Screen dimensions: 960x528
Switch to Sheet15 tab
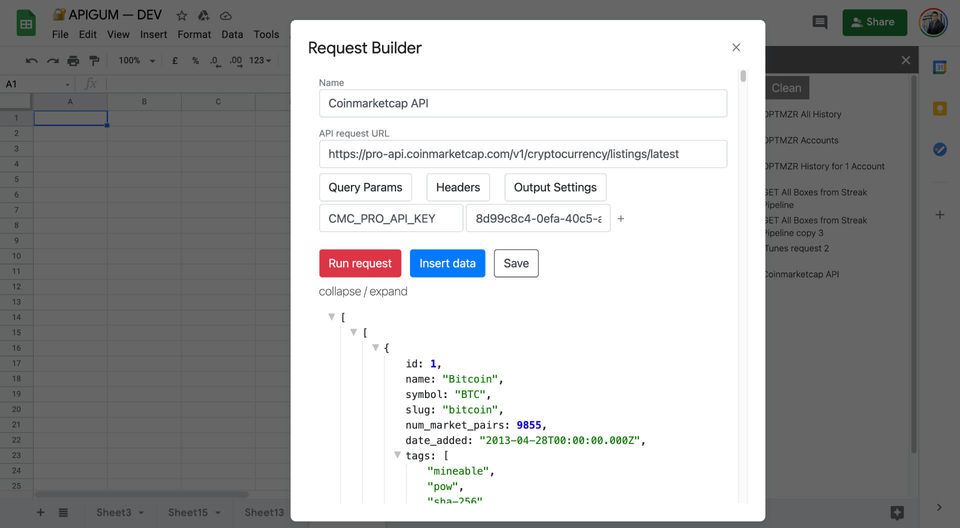pos(188,513)
